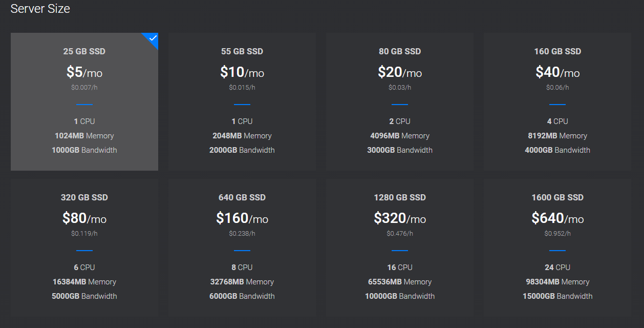Click the 24 CPU spec on the 1600 GB plan
The width and height of the screenshot is (644, 328).
(x=557, y=267)
